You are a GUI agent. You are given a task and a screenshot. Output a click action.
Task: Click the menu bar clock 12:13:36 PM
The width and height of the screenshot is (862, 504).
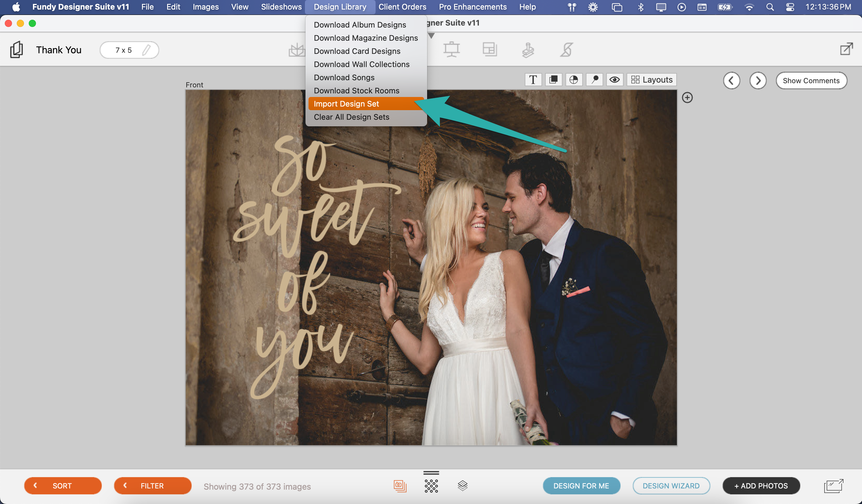click(x=828, y=7)
